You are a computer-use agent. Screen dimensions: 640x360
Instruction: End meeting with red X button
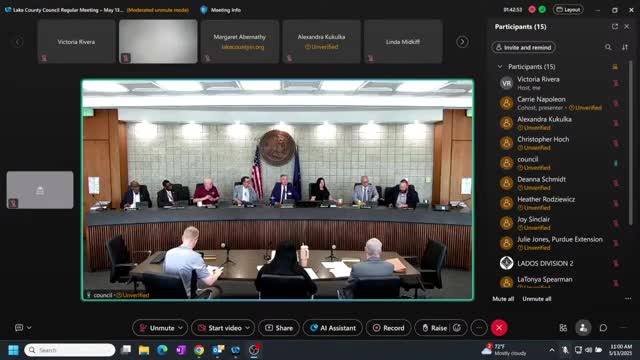[x=499, y=328]
